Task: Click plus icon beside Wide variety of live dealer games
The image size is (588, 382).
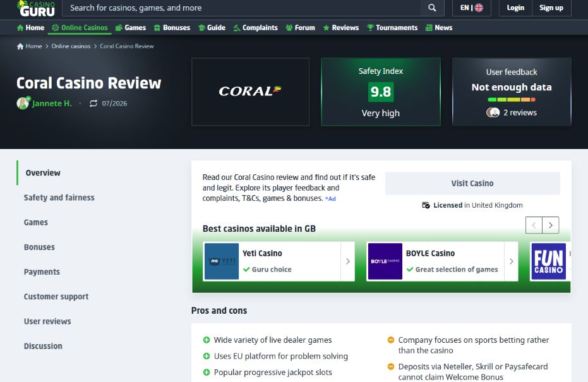Action: tap(207, 340)
